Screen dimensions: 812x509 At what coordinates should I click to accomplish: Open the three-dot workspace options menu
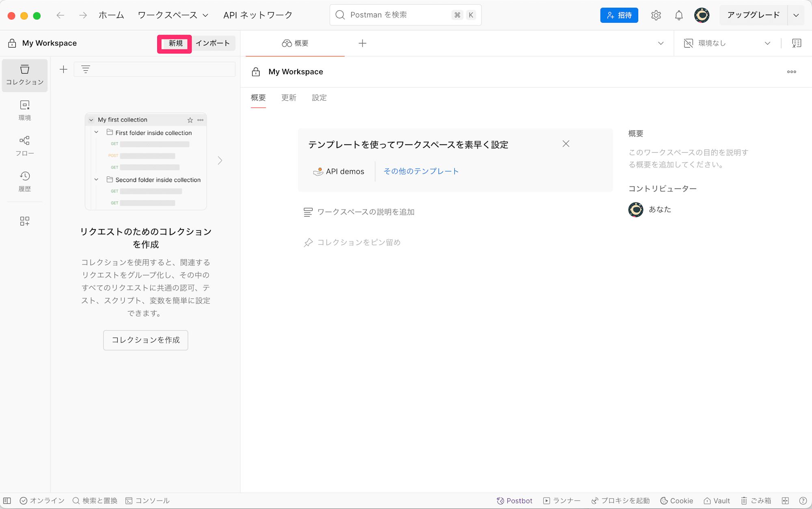(792, 72)
